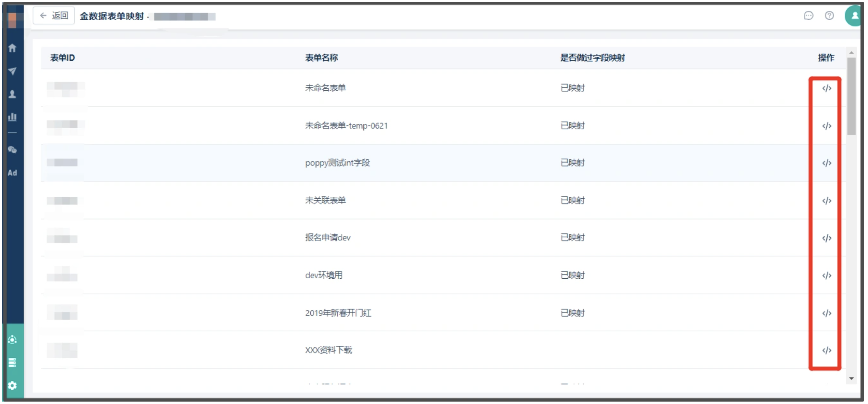The width and height of the screenshot is (868, 404).
Task: Open the bar chart analytics icon
Action: 12,117
